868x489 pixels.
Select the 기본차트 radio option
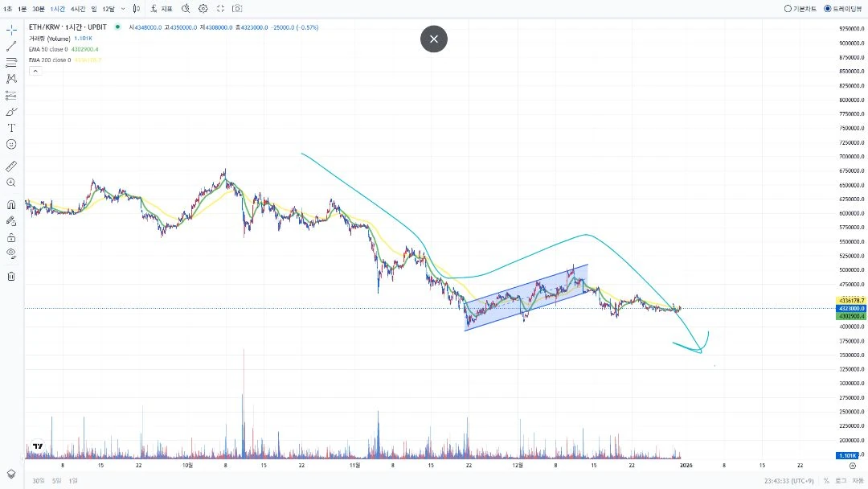[800, 9]
